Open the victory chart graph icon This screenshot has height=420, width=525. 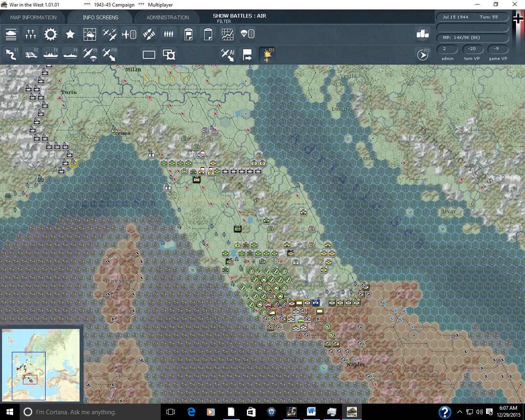(228, 34)
